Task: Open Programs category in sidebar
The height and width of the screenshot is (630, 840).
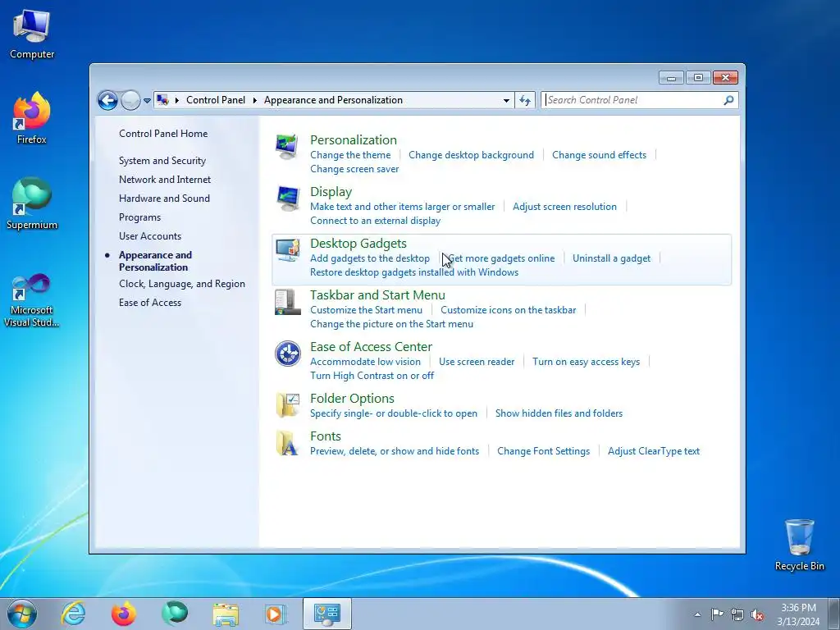Action: coord(139,217)
